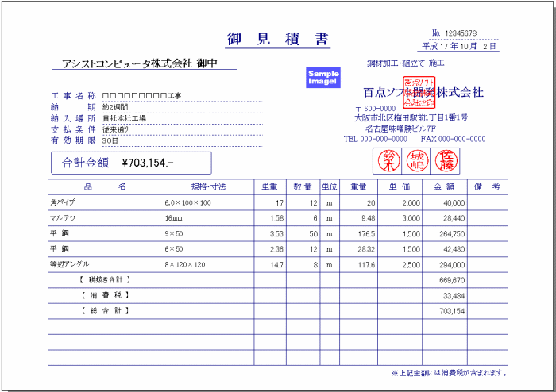
Task: Click the red square company seal
Action: coord(419,92)
